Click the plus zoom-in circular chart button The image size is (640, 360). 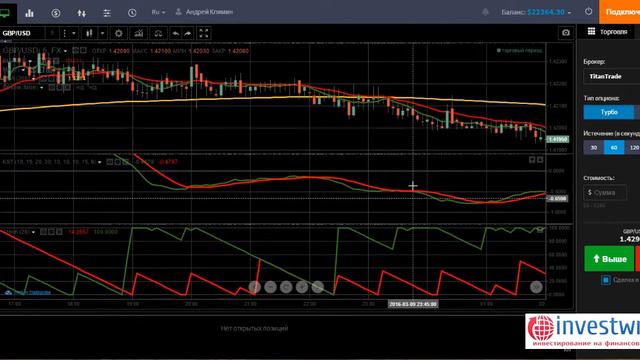coord(302,287)
